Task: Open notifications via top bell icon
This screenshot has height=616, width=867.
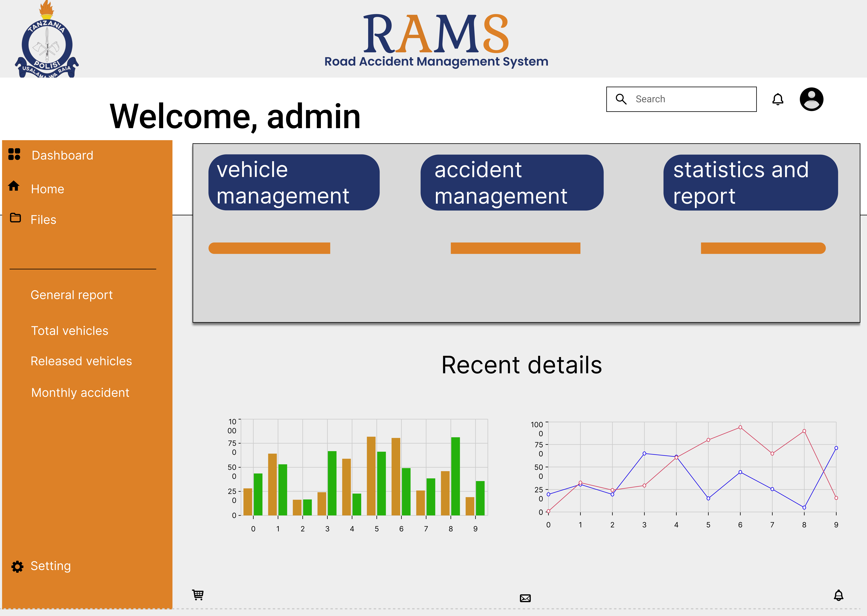Action: (777, 99)
